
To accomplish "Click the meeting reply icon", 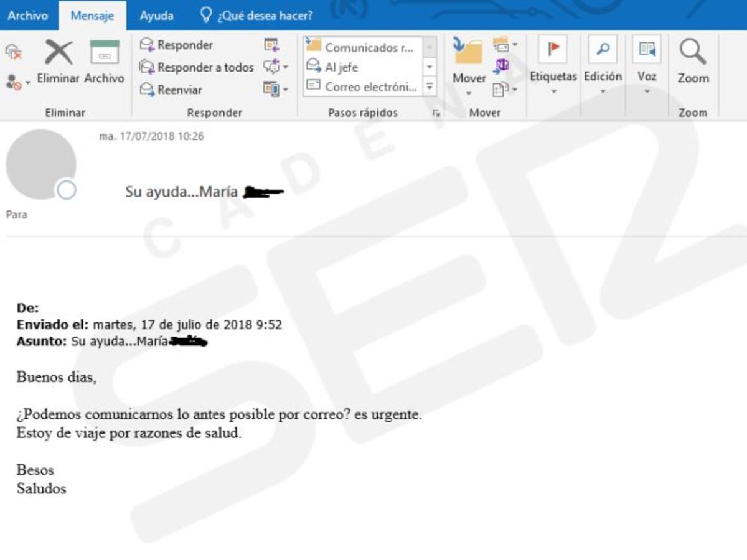I will [271, 45].
